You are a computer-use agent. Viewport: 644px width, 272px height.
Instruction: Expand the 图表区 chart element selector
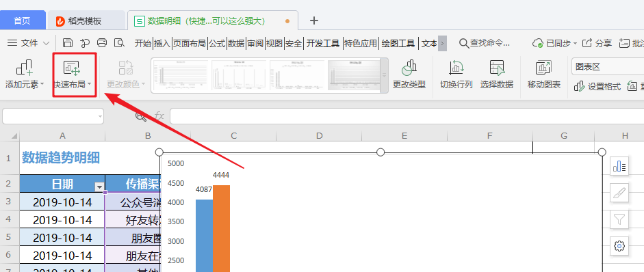[608, 66]
